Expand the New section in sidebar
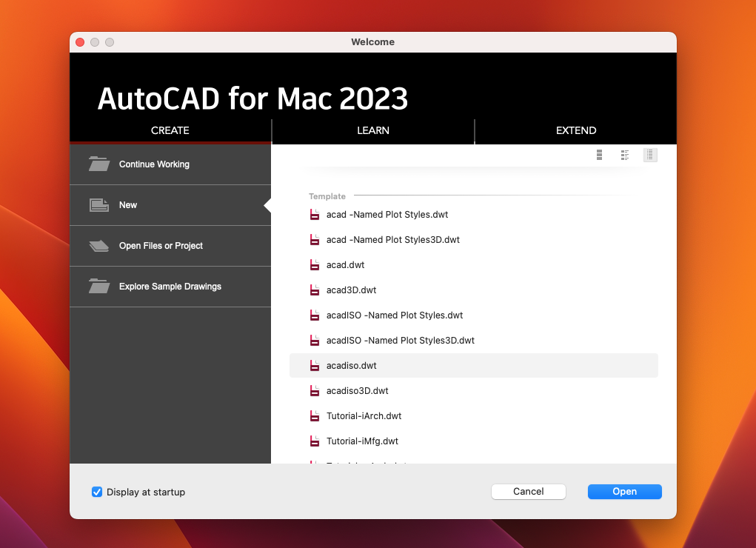756x548 pixels. click(x=170, y=205)
